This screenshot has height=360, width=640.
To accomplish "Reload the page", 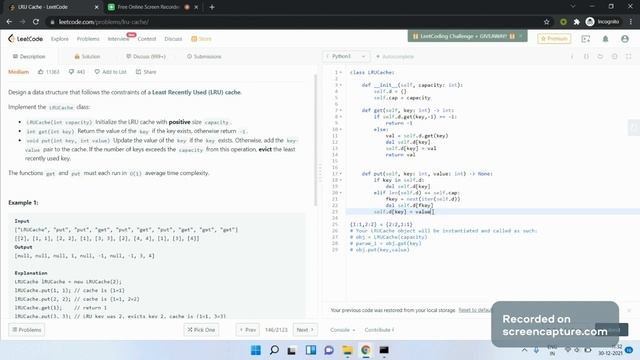I will click(36, 22).
